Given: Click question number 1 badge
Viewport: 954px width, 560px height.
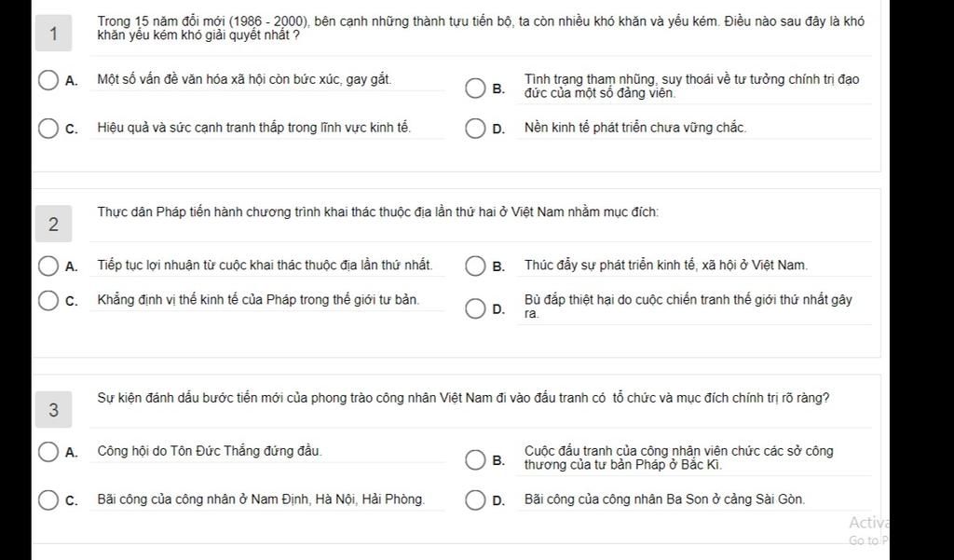Looking at the screenshot, I should point(53,34).
